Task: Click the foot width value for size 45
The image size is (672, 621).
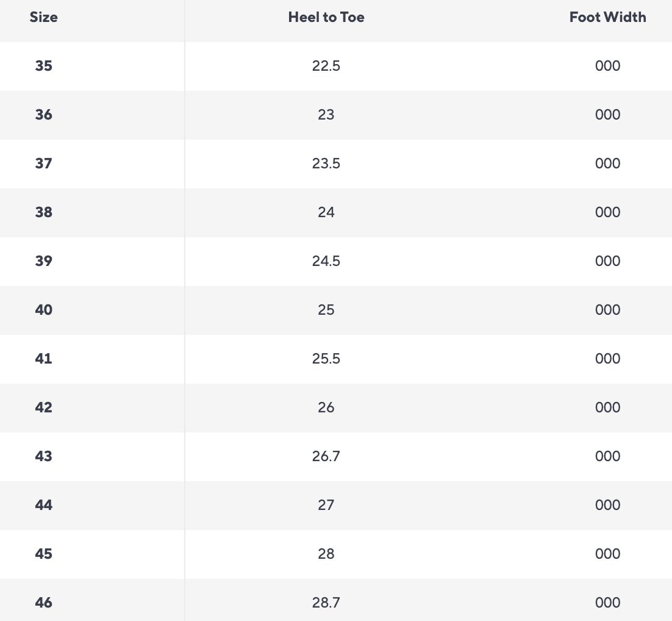Action: point(607,554)
